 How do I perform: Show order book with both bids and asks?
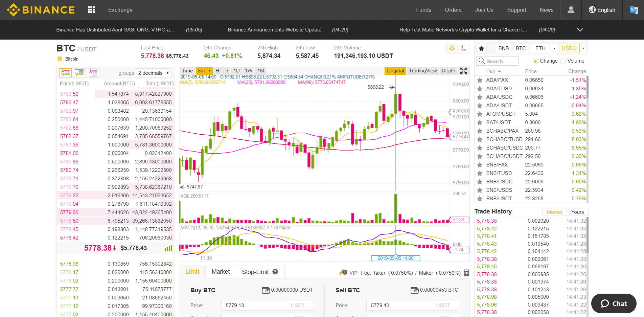(65, 73)
